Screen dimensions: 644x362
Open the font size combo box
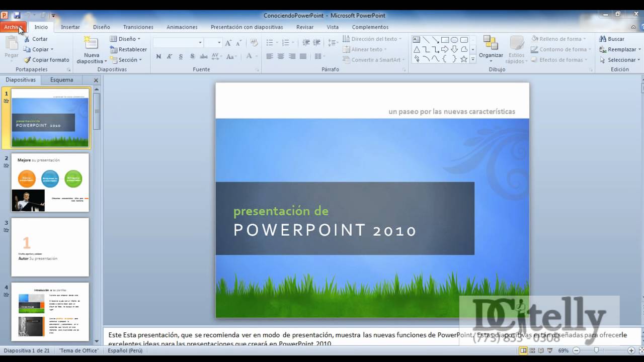click(x=213, y=43)
